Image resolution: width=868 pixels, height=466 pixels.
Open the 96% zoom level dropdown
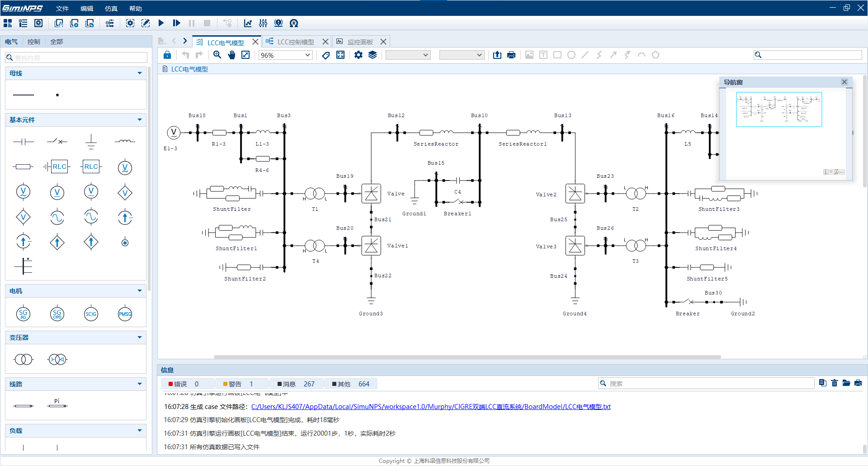tap(285, 55)
